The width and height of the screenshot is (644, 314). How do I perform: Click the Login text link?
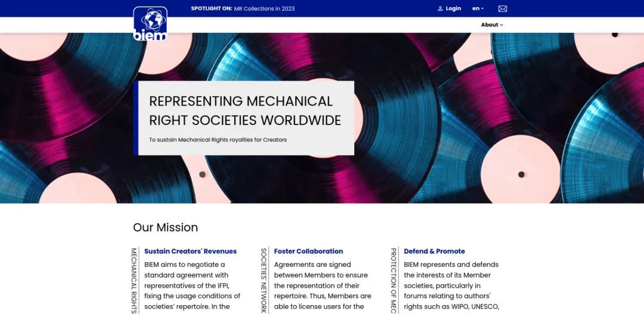[453, 9]
